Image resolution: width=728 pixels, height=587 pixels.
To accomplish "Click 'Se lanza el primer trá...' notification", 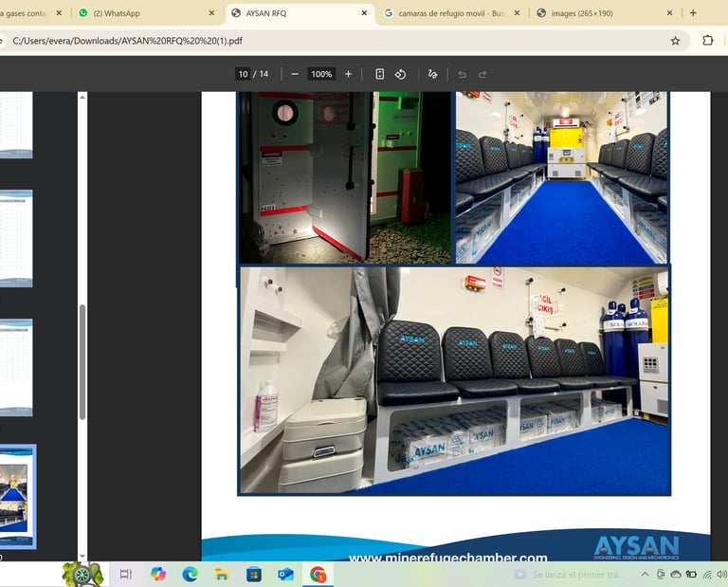I will [x=569, y=575].
